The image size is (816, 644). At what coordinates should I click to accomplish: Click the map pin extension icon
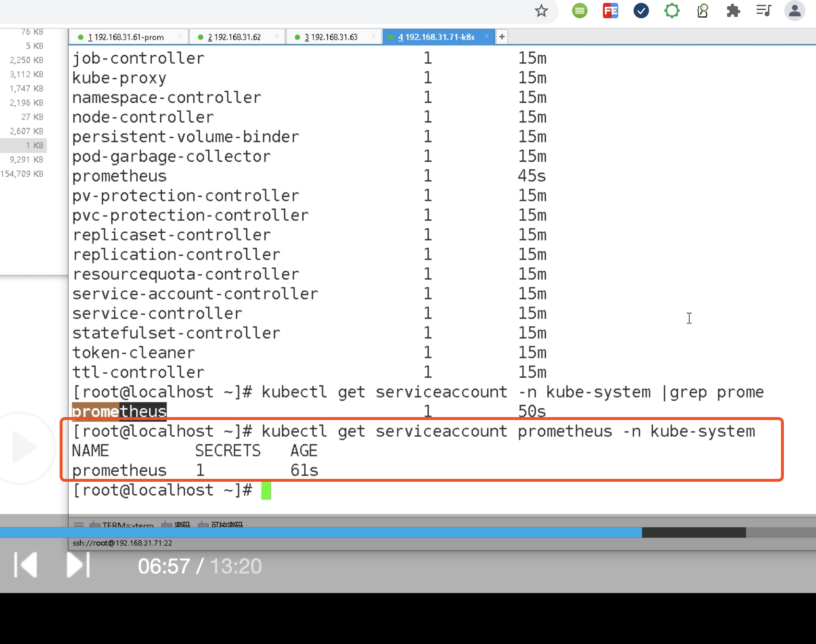(x=702, y=11)
